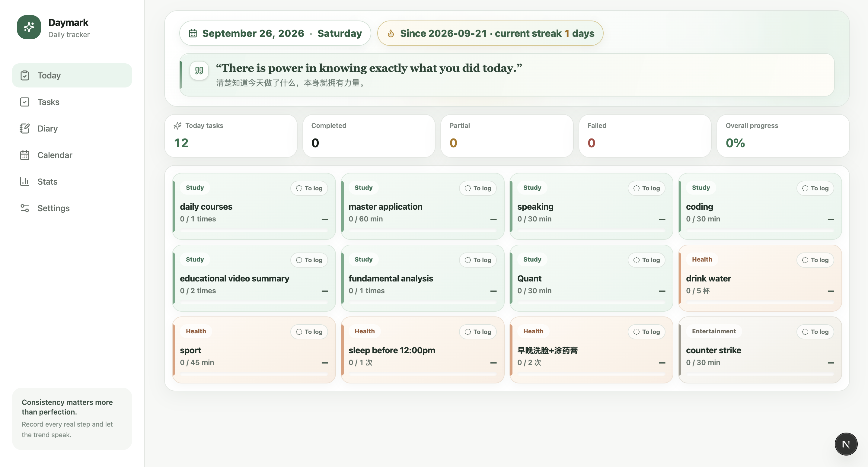868x467 pixels.
Task: Click the Health tag on drink water
Action: [702, 259]
